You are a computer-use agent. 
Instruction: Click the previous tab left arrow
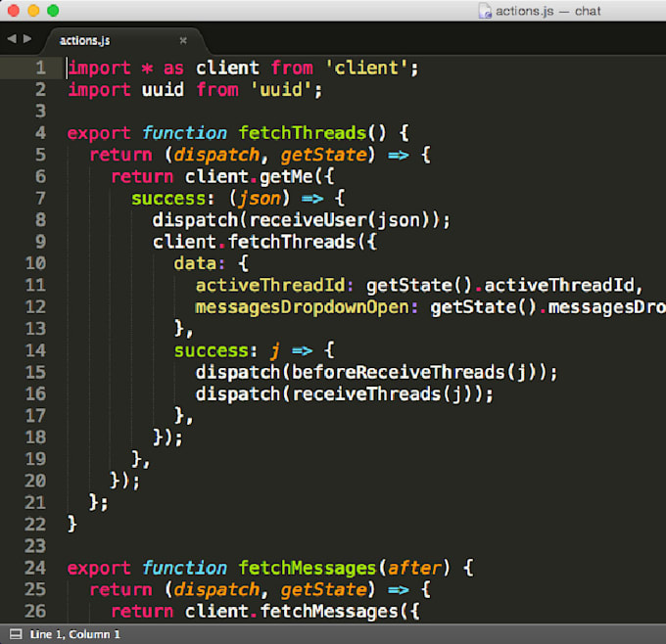point(11,39)
